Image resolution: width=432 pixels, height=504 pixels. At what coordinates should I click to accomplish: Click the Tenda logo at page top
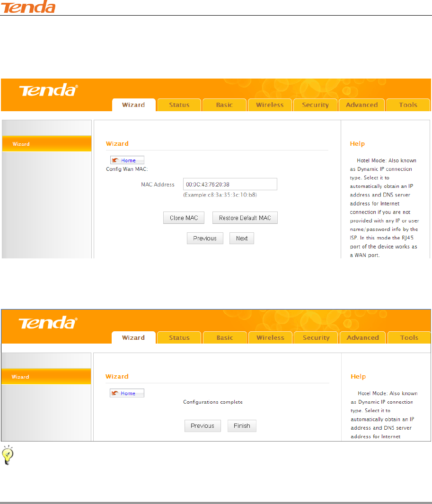coord(28,7)
